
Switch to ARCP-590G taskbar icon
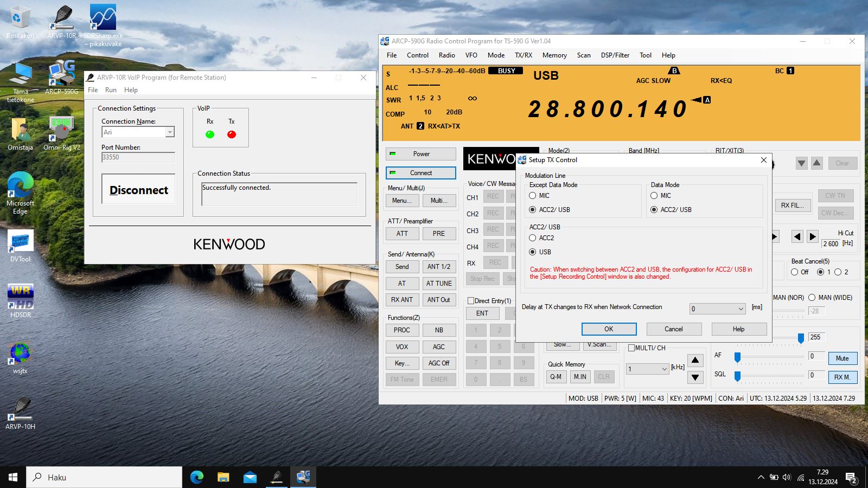pos(303,477)
